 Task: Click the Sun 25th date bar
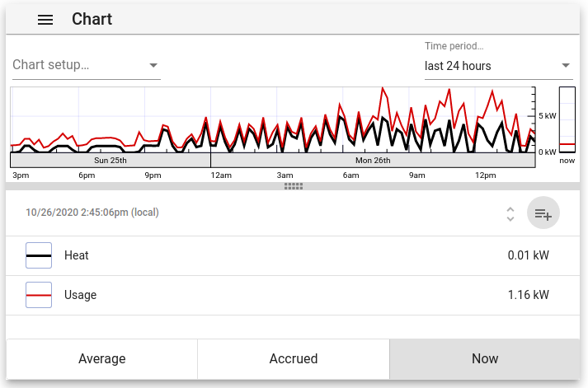111,161
